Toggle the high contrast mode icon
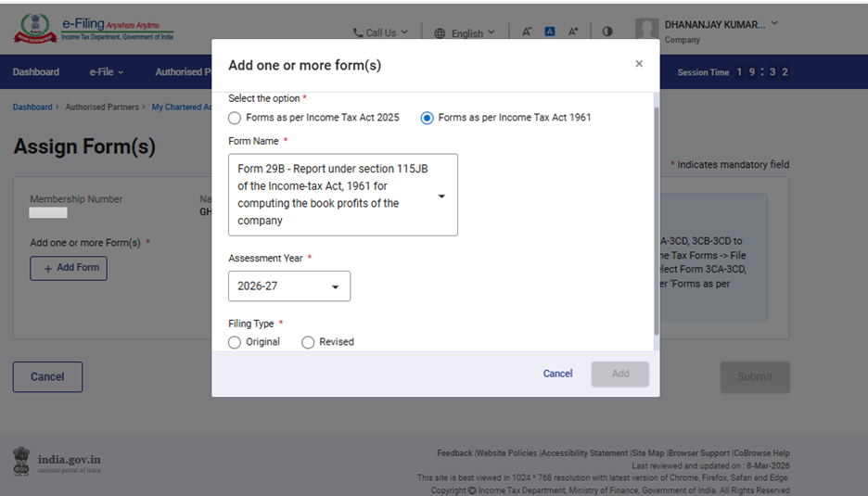The height and width of the screenshot is (496, 868). (x=607, y=32)
